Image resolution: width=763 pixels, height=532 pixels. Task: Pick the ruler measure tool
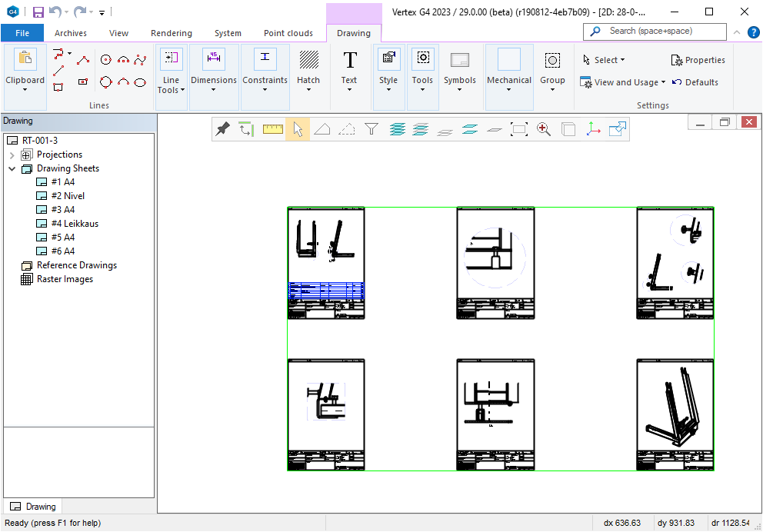pos(272,129)
